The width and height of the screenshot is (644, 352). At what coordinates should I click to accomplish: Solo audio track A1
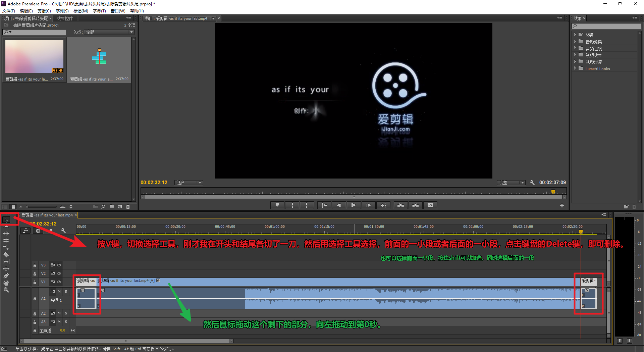pos(66,292)
